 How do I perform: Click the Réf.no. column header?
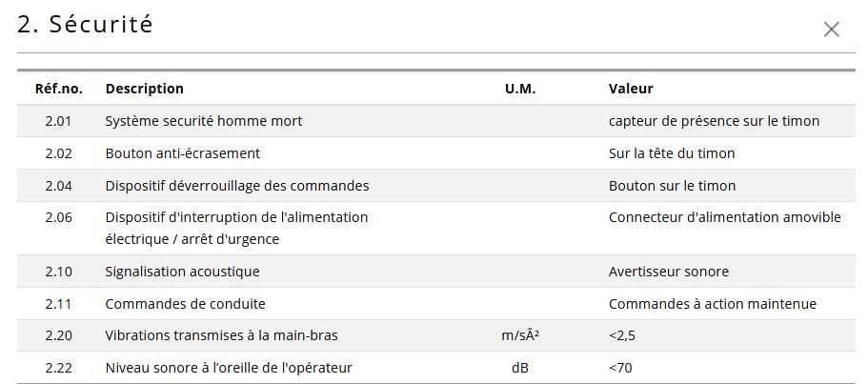[59, 89]
